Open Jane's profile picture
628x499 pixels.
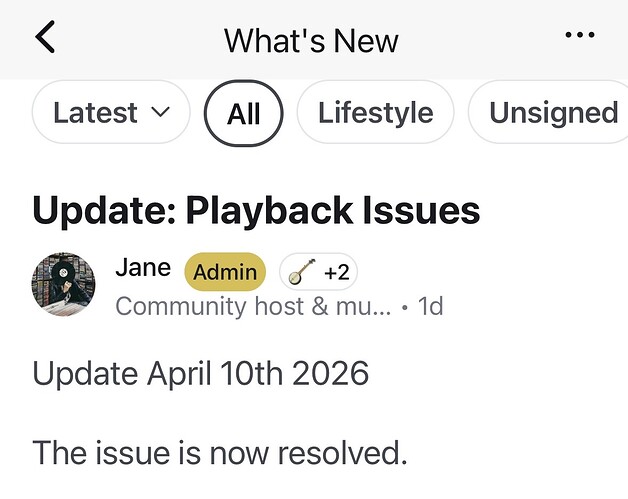coord(64,284)
